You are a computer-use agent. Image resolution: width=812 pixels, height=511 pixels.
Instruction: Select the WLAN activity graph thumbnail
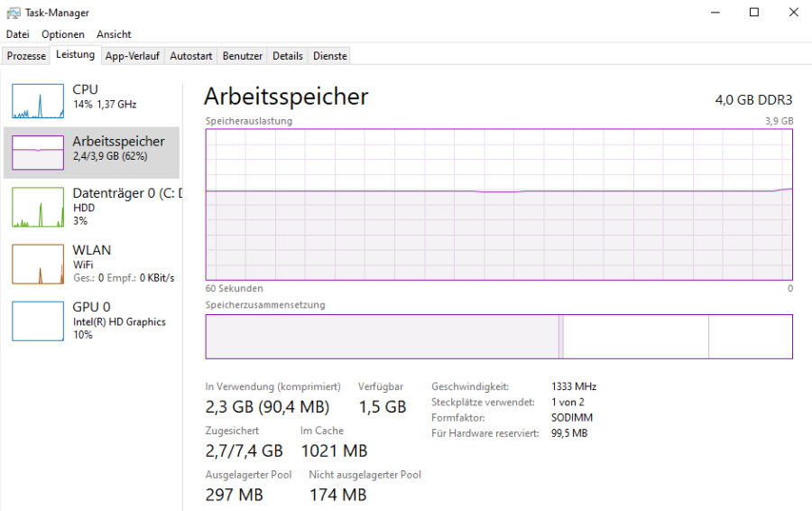38,264
